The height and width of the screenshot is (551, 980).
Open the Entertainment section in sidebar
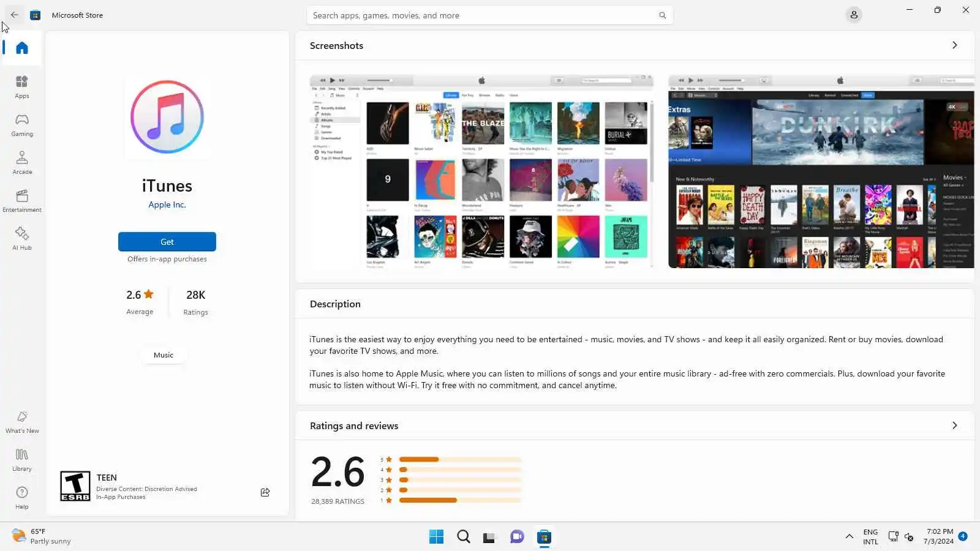pos(22,200)
